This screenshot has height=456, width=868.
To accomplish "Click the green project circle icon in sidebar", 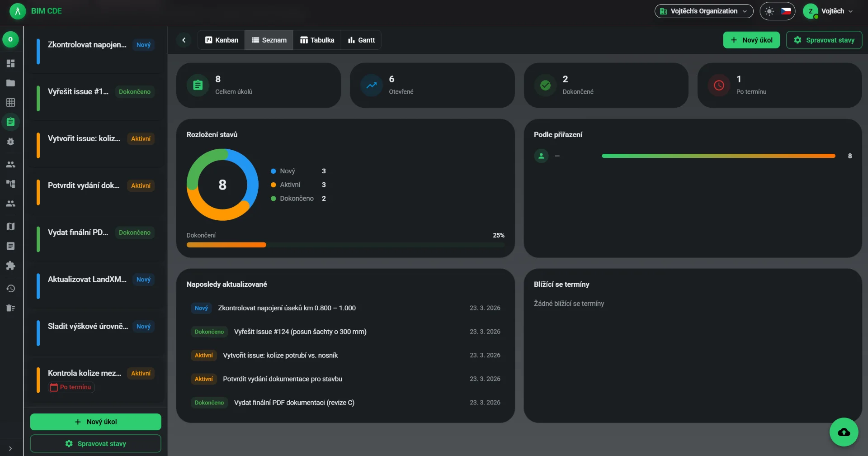I will [x=10, y=39].
